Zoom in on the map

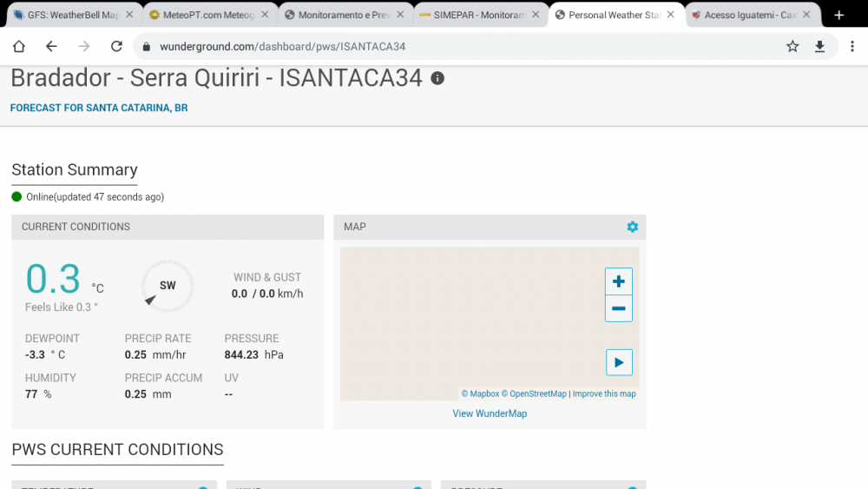[618, 281]
